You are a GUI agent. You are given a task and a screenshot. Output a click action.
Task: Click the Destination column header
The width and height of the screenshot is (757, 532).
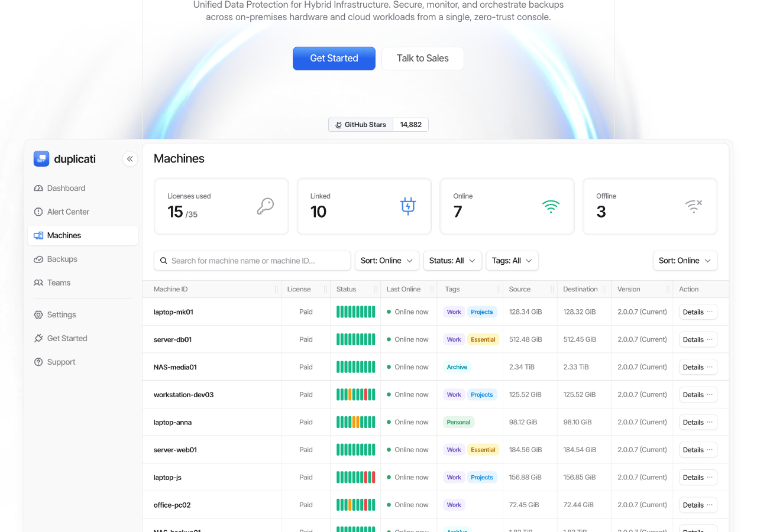pos(581,289)
